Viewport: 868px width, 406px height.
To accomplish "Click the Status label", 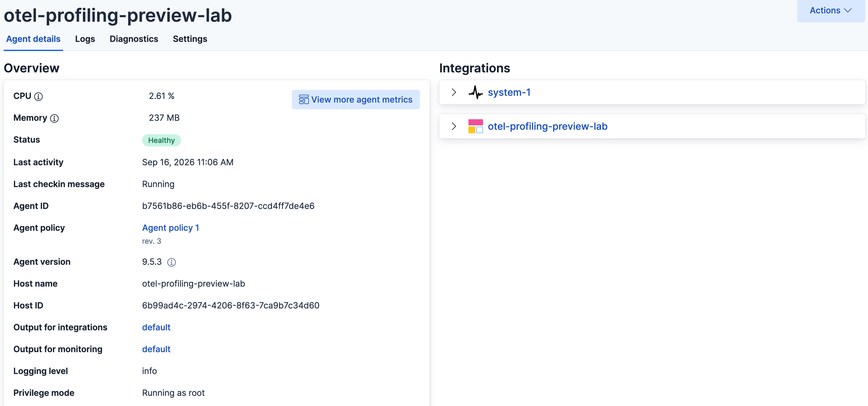I will tap(26, 140).
